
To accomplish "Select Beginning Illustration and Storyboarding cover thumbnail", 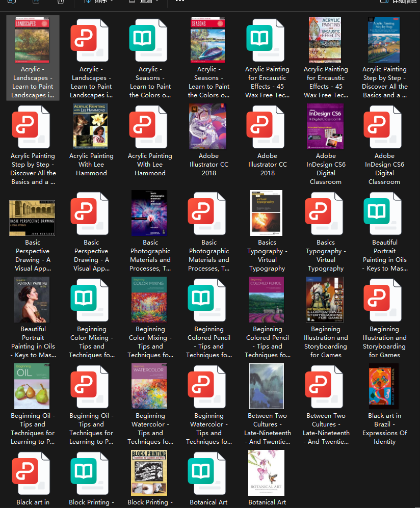I will click(325, 300).
